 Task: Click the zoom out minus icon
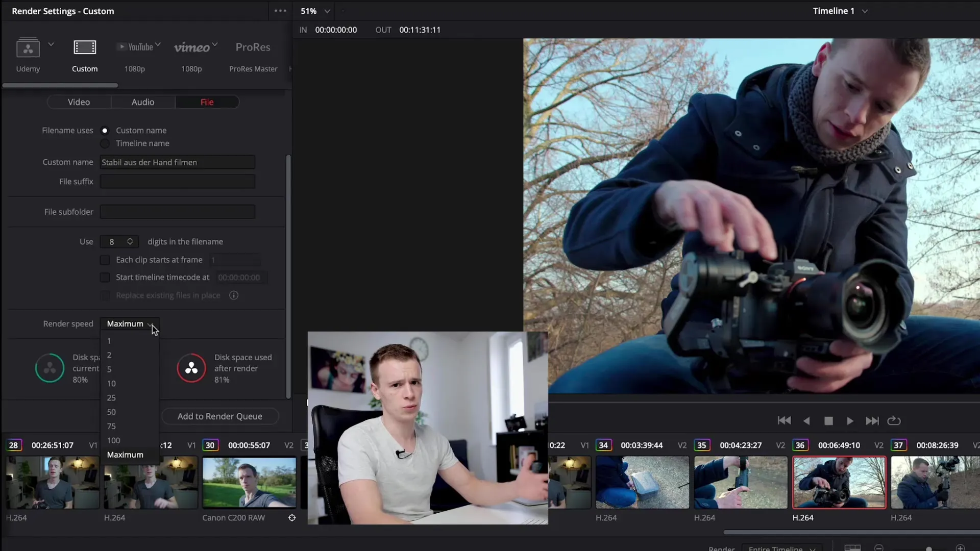tap(878, 548)
